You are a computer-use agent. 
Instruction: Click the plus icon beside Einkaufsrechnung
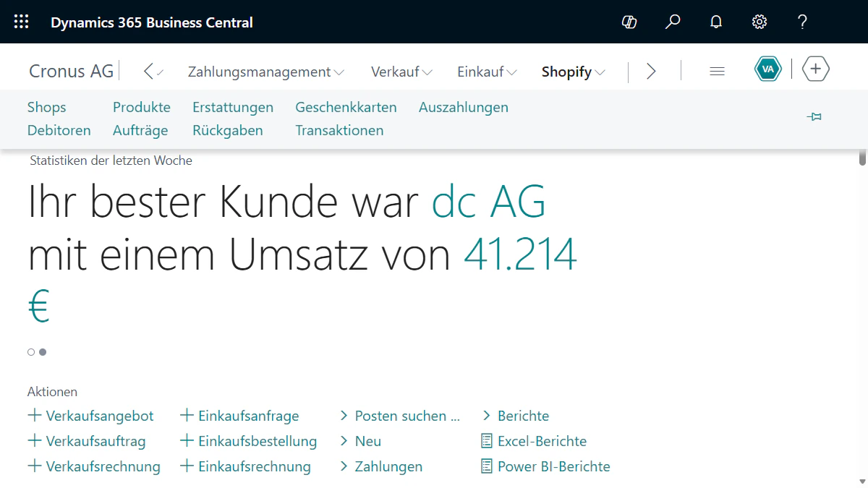[x=187, y=466]
